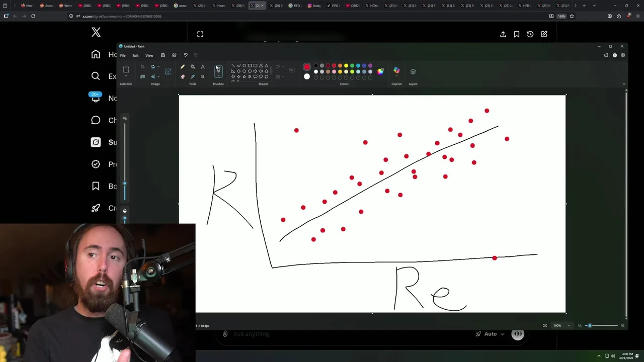Open the zoom percentage dropdown in Paint
The image size is (644, 362).
pos(569,325)
